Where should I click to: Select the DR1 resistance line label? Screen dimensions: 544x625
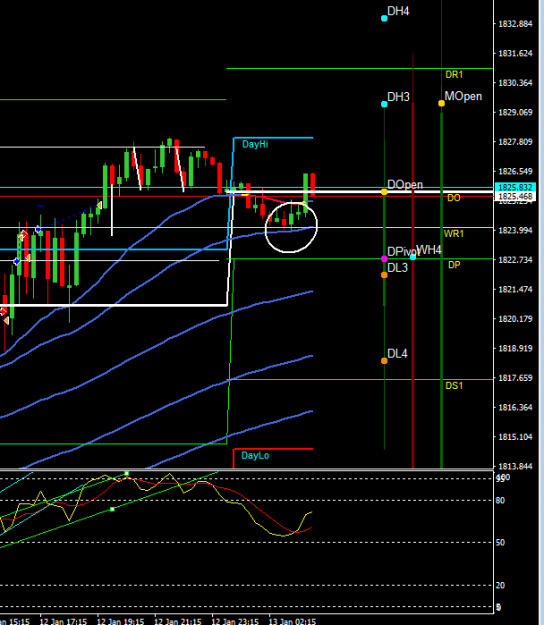pos(454,75)
